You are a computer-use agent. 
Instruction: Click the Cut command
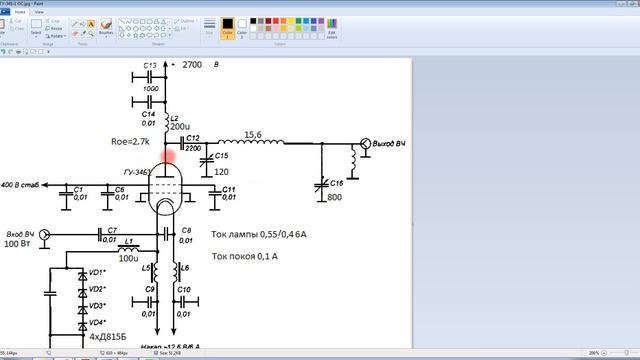tap(15, 21)
